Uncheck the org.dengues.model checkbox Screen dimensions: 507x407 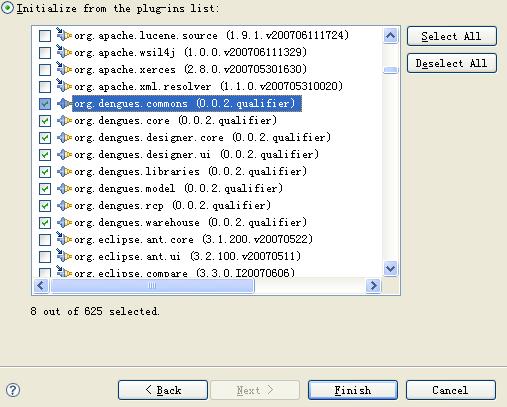point(45,189)
